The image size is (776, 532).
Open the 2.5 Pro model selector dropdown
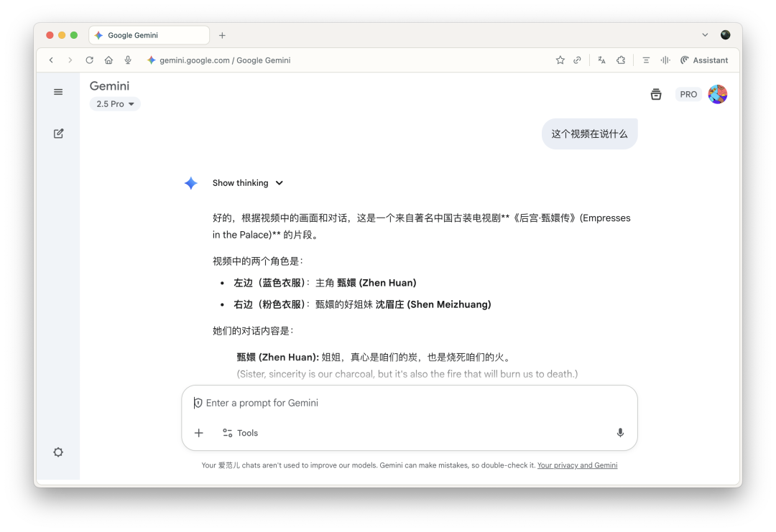pos(115,104)
